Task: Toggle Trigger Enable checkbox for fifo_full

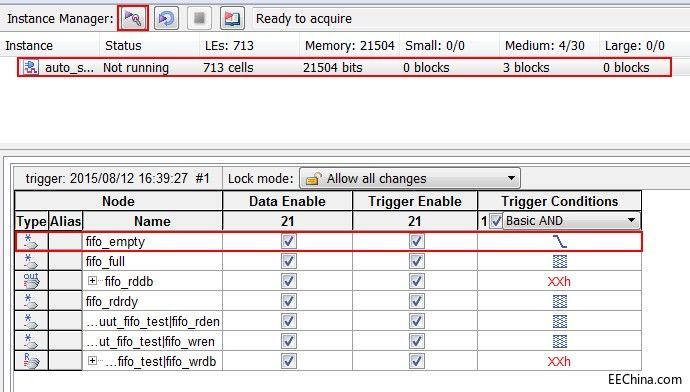Action: [x=417, y=261]
